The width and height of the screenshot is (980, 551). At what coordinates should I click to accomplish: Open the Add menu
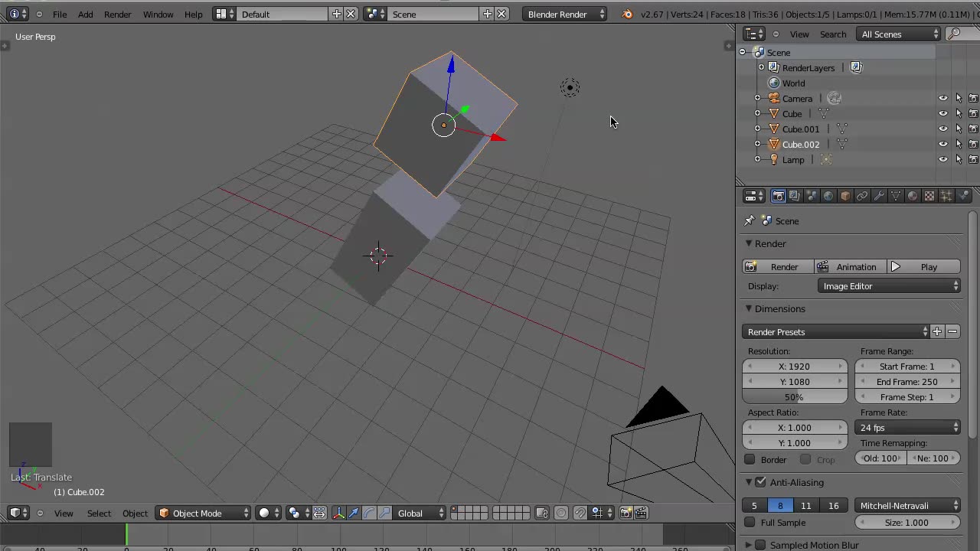(x=85, y=14)
